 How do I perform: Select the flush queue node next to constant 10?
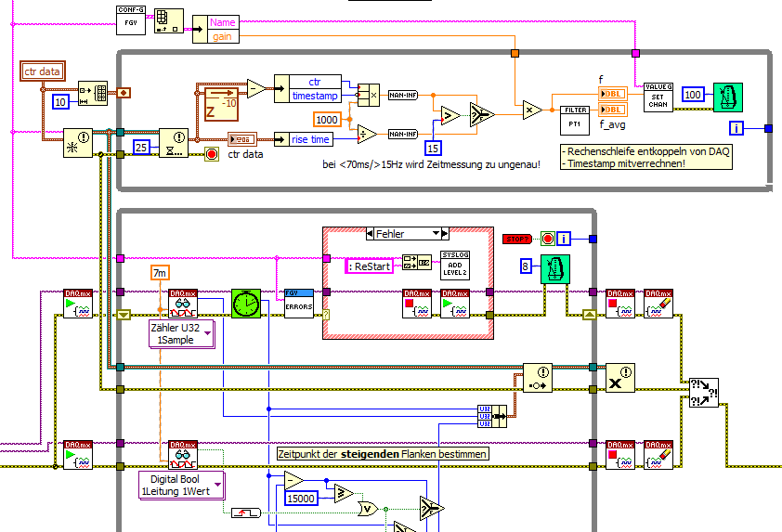pyautogui.click(x=93, y=93)
